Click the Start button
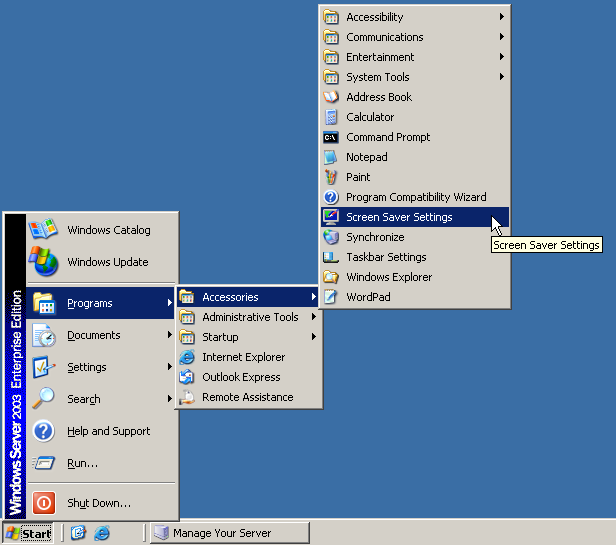 (x=29, y=533)
